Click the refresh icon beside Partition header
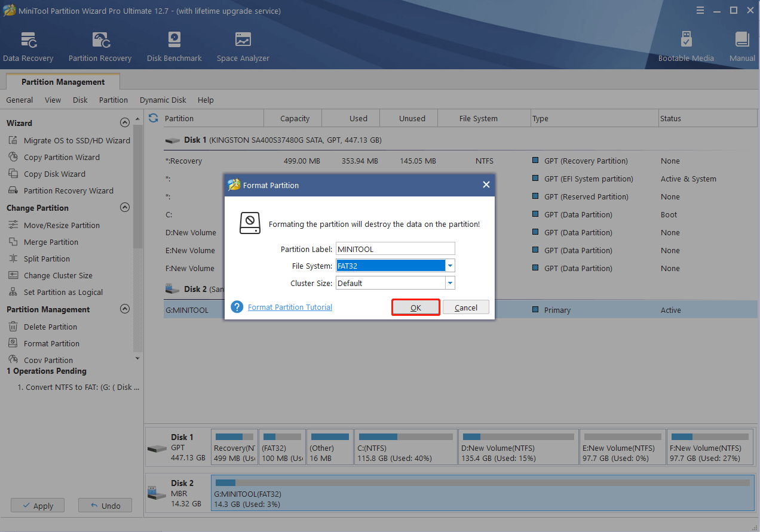 pyautogui.click(x=154, y=118)
